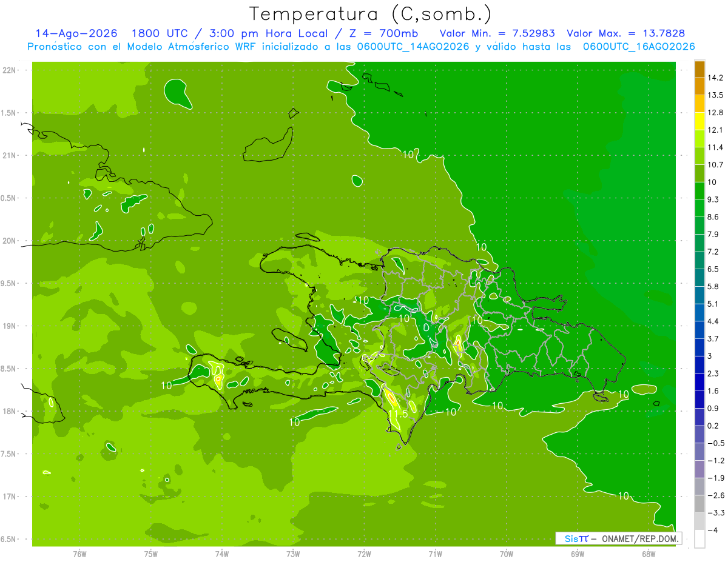Click the 68W longitude axis label
The height and width of the screenshot is (562, 728).
click(649, 554)
